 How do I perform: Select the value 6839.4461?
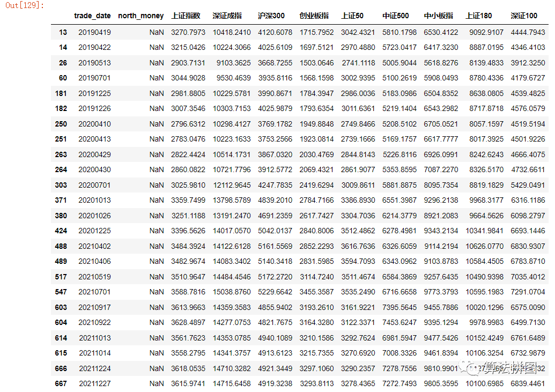point(528,384)
